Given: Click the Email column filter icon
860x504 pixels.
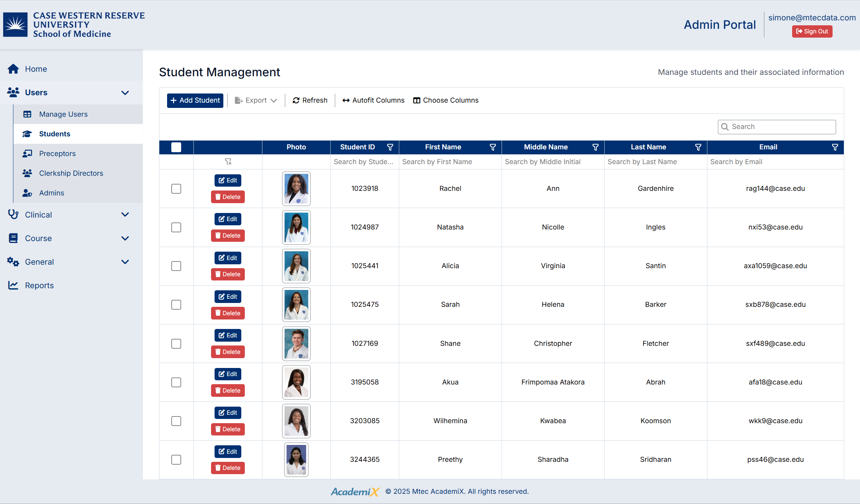Looking at the screenshot, I should 835,147.
